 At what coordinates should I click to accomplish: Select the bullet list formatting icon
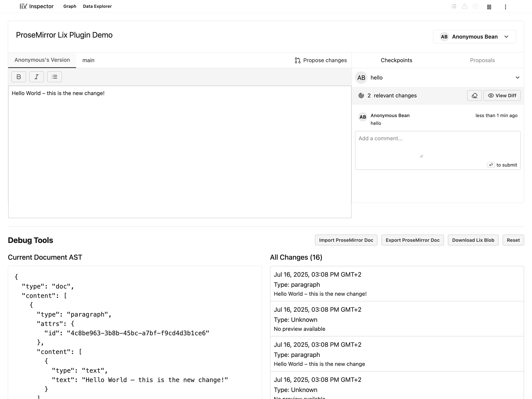coord(54,77)
